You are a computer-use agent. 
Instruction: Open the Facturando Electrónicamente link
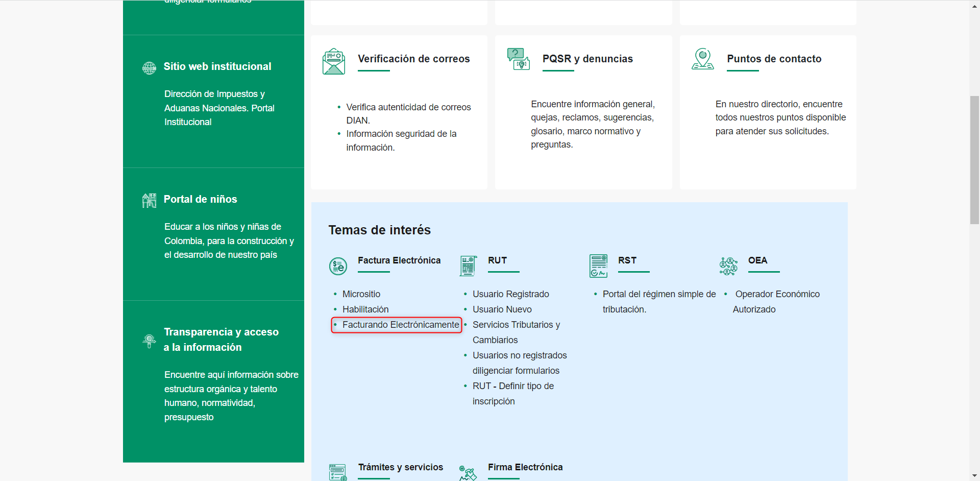400,325
